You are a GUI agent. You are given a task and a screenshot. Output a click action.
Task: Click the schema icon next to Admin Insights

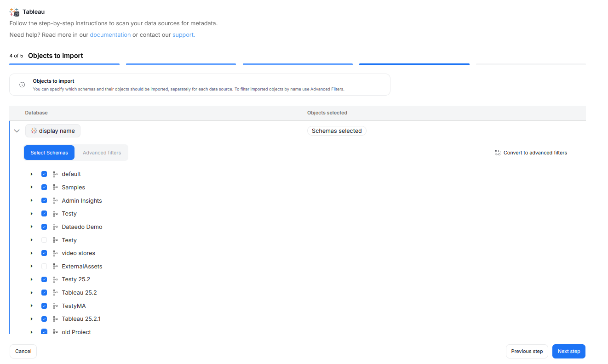(55, 201)
